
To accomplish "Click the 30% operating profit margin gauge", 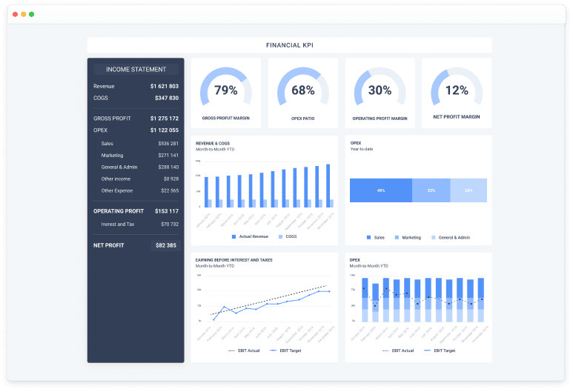I will pyautogui.click(x=380, y=87).
